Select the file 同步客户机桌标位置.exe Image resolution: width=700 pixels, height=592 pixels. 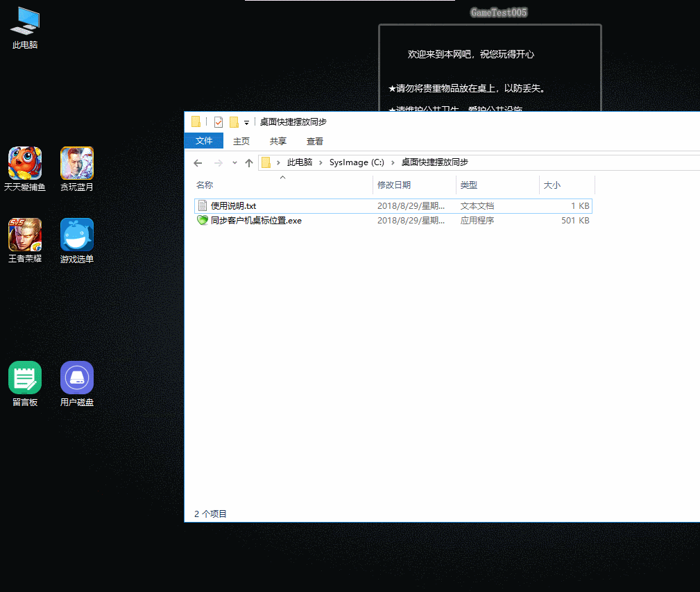393,221
